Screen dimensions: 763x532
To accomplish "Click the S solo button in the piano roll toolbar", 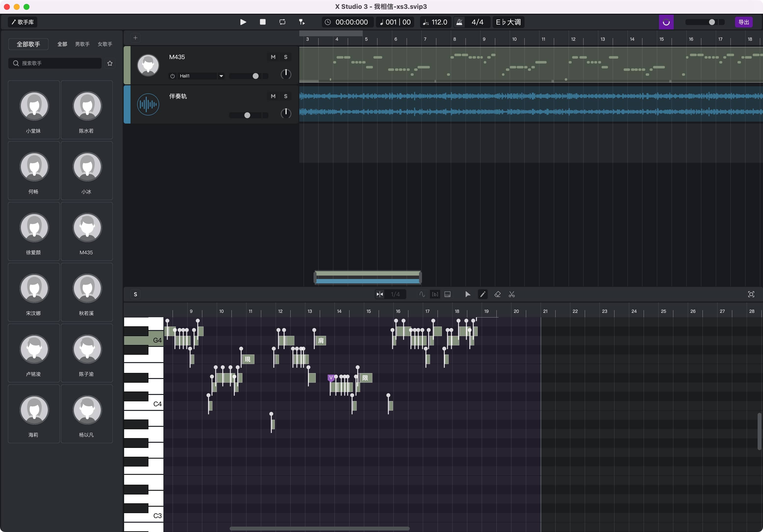I will [135, 294].
